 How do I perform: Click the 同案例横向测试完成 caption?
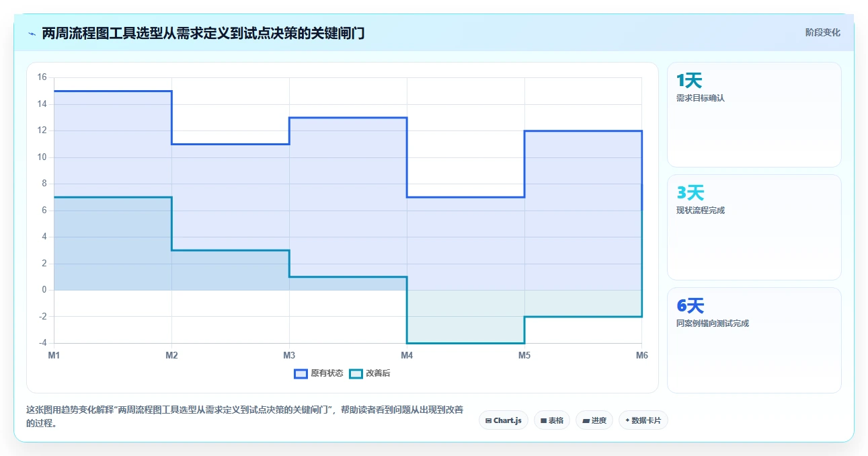713,324
